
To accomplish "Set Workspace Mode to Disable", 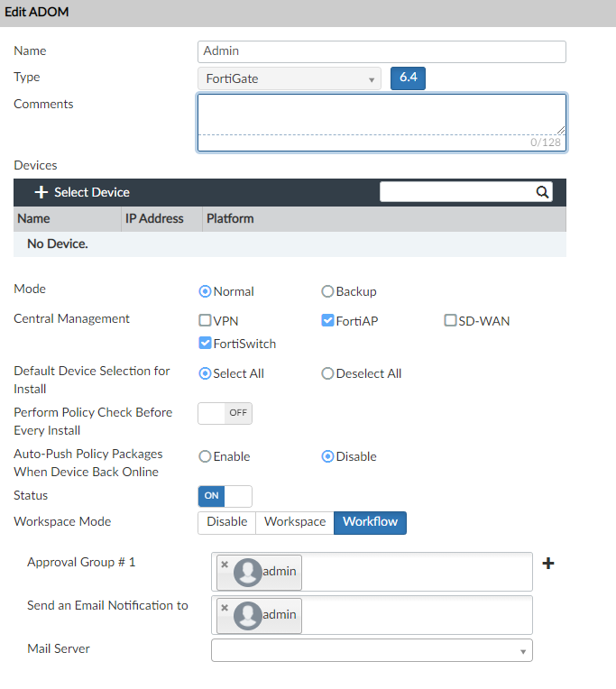I will (x=226, y=523).
